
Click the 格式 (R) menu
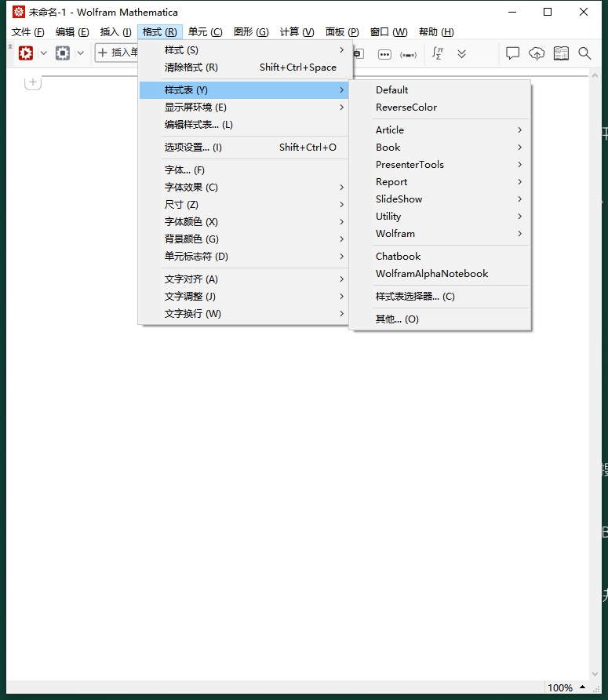tap(160, 31)
